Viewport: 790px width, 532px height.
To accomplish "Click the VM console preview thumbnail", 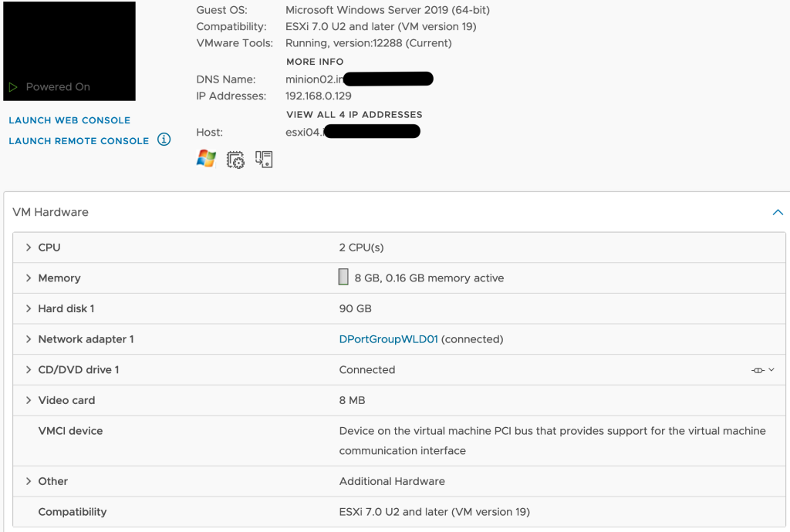I will [x=69, y=51].
